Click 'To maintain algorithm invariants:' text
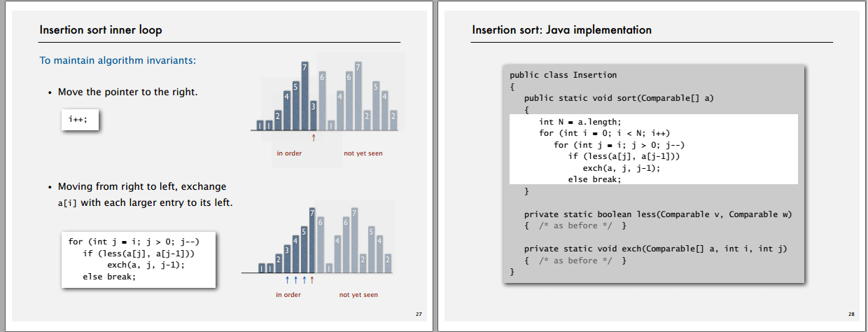 (x=118, y=60)
